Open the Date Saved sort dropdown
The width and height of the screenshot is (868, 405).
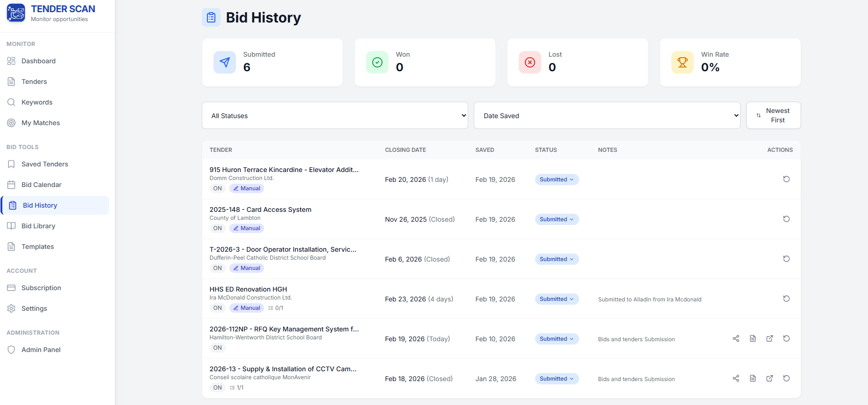607,115
